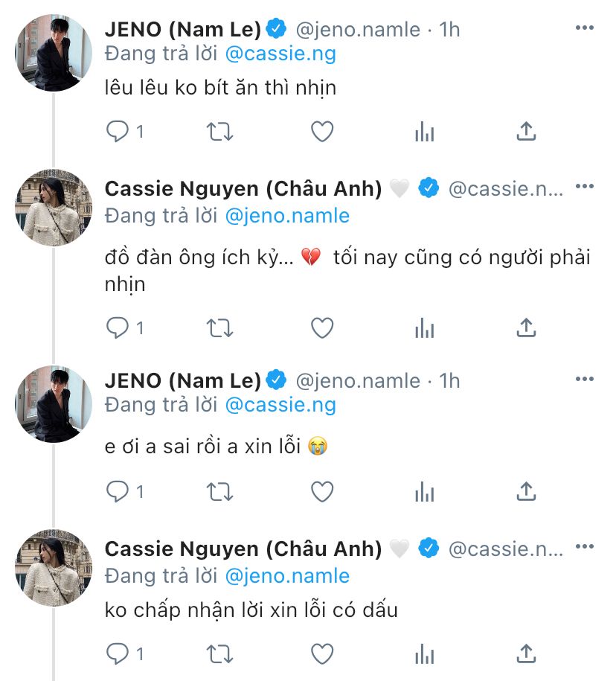View analytics for 'ko chấp nhận lời xin lỗi' tweet
Image resolution: width=616 pixels, height=681 pixels.
pos(424,655)
